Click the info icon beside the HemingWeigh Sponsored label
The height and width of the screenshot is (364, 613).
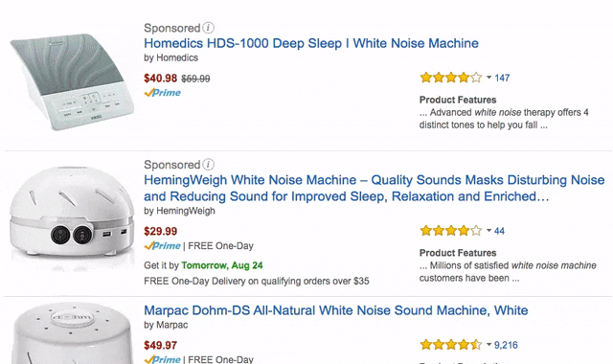209,164
